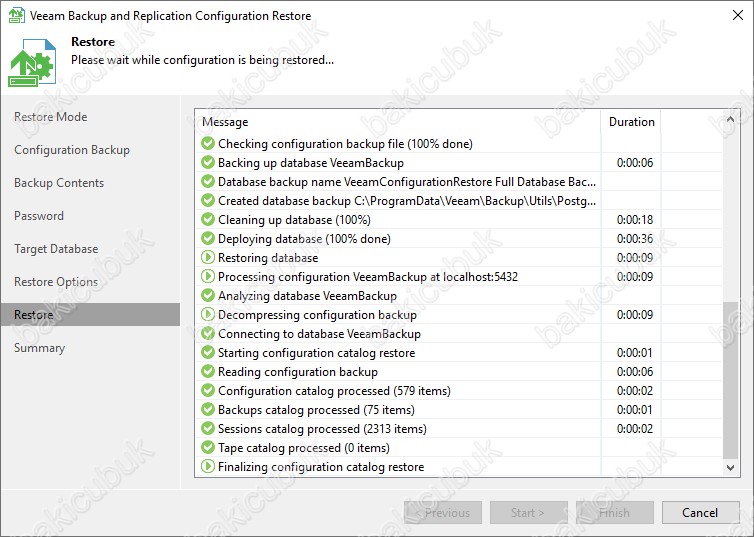Open the Restore Mode wizard step
754x537 pixels.
[50, 117]
